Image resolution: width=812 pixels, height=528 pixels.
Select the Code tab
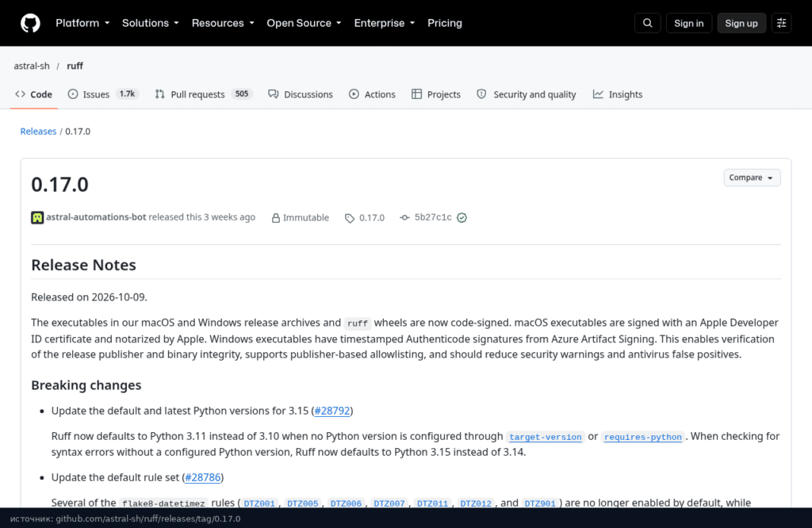click(33, 94)
